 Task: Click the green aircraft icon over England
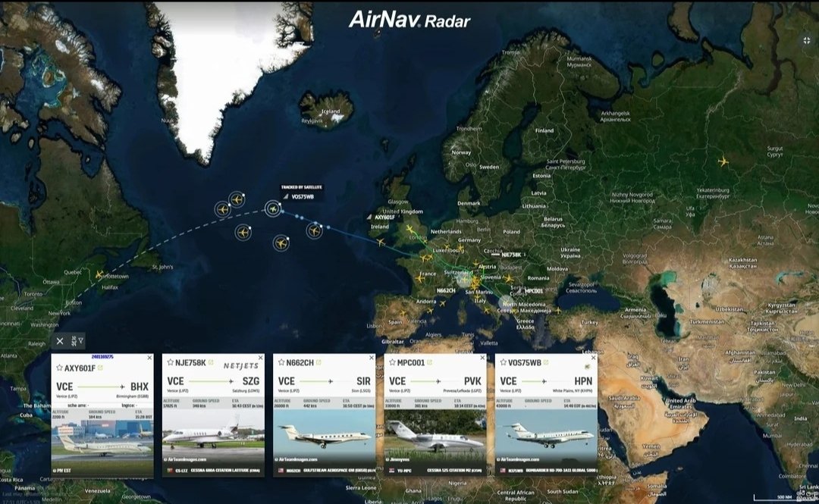click(410, 230)
